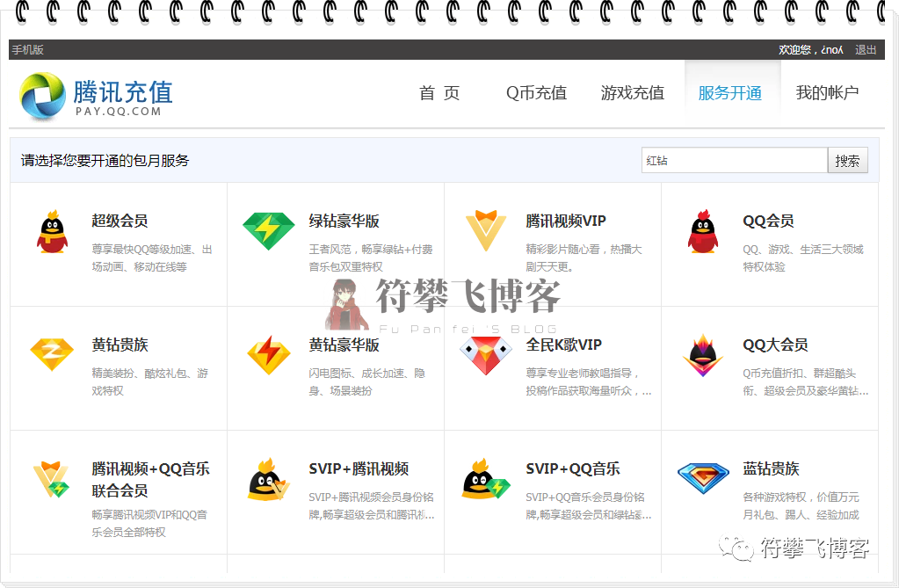Switch to 手机版 in top bar

(x=27, y=50)
